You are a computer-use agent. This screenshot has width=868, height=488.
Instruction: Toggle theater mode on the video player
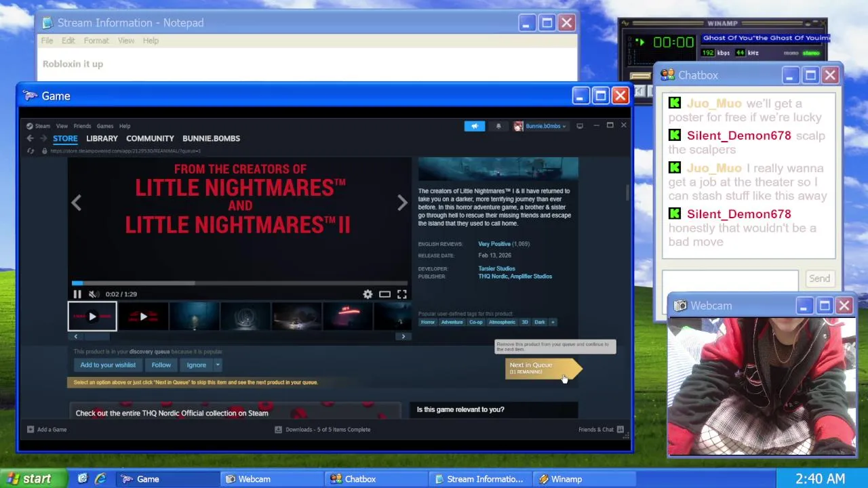tap(384, 294)
